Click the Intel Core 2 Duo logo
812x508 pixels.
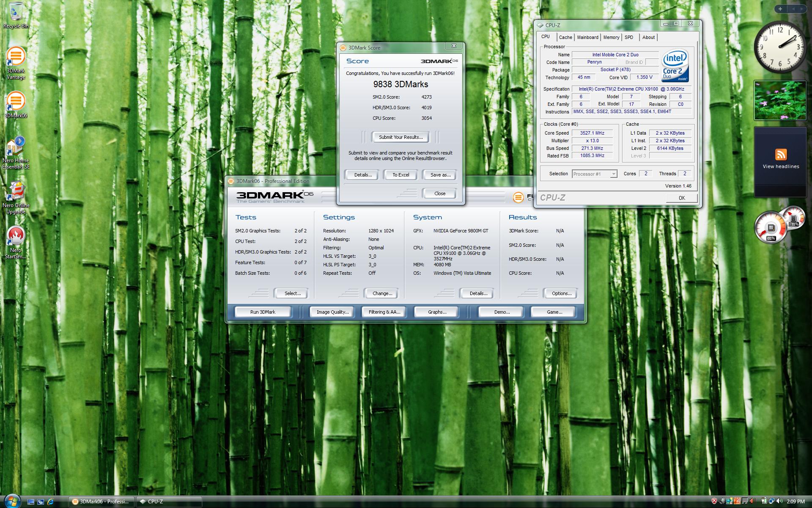tap(675, 66)
